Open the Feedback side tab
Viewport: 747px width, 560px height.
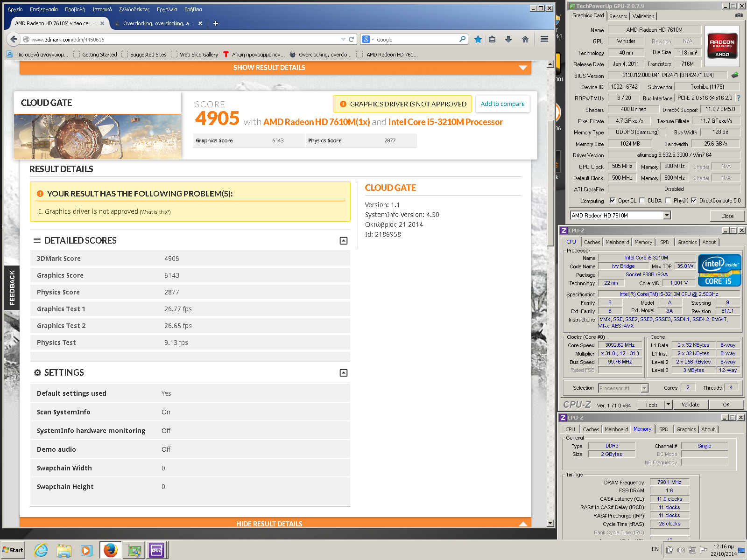click(x=12, y=288)
